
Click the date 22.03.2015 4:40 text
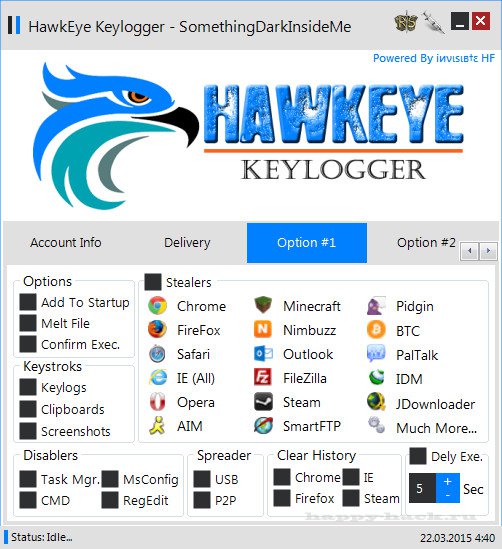tap(457, 538)
